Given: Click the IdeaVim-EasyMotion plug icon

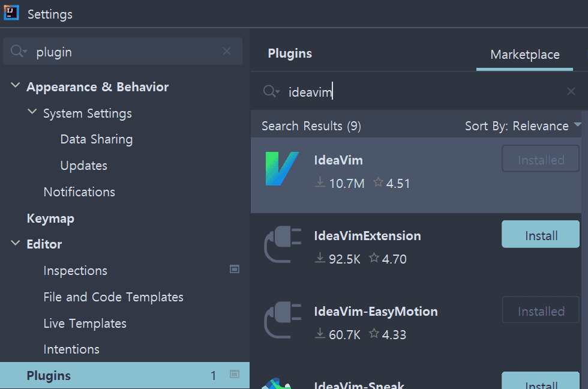Looking at the screenshot, I should click(283, 320).
